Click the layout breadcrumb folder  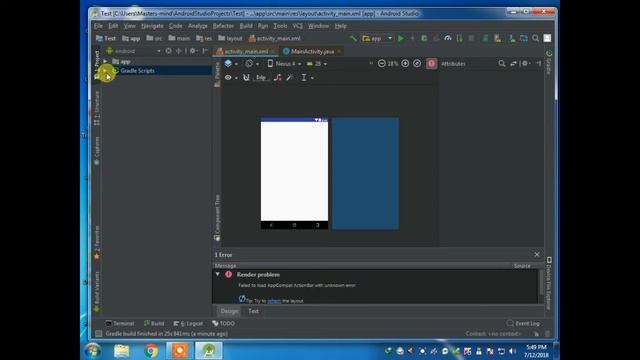(x=230, y=38)
